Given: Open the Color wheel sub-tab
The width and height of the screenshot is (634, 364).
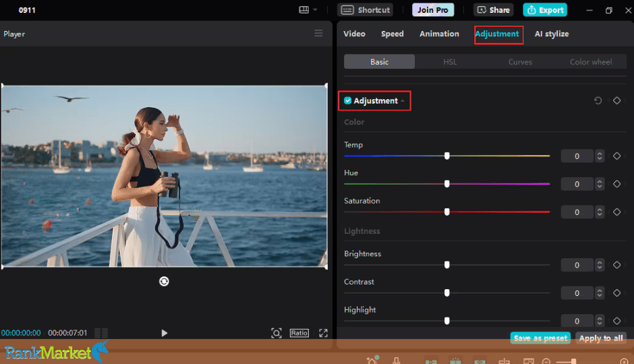Looking at the screenshot, I should click(x=591, y=62).
